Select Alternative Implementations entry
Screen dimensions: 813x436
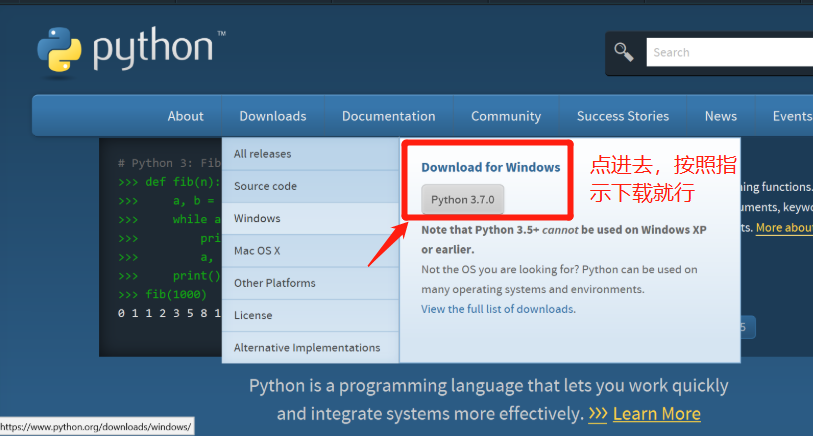point(310,347)
